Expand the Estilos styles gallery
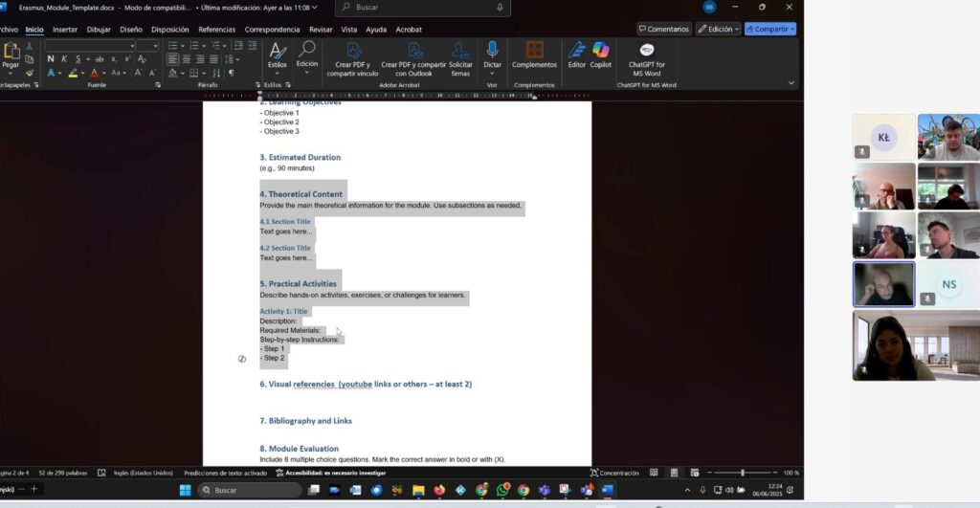The width and height of the screenshot is (980, 508). point(278,55)
